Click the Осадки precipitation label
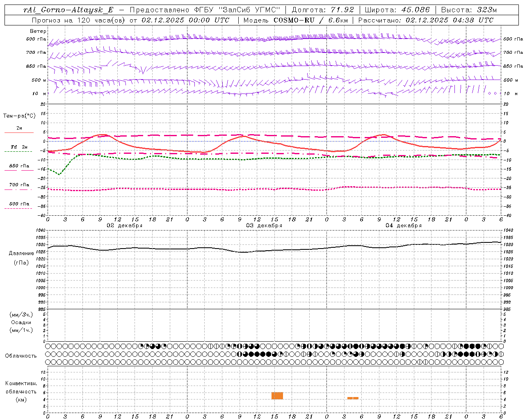The width and height of the screenshot is (525, 420). 21,322
